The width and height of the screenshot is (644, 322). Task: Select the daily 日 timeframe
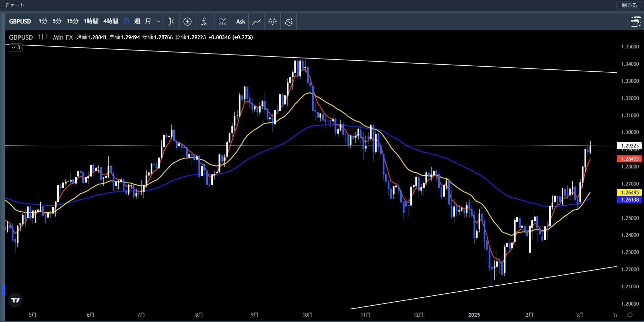[126, 21]
